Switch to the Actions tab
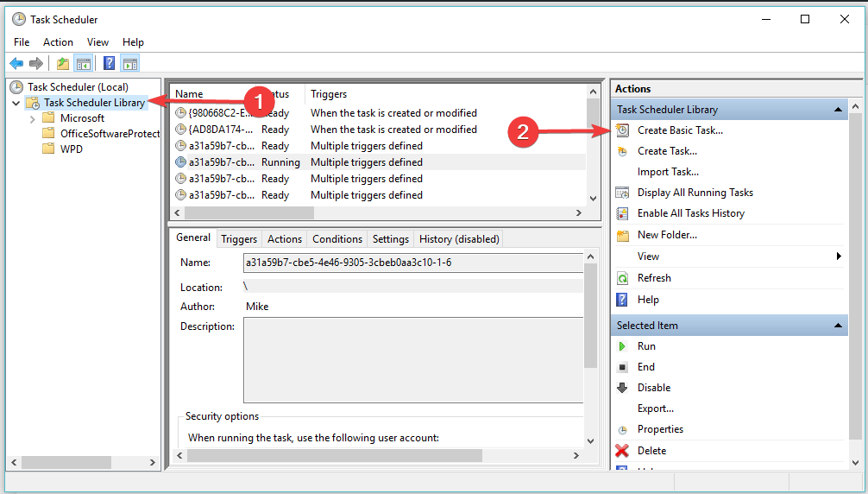 tap(285, 238)
